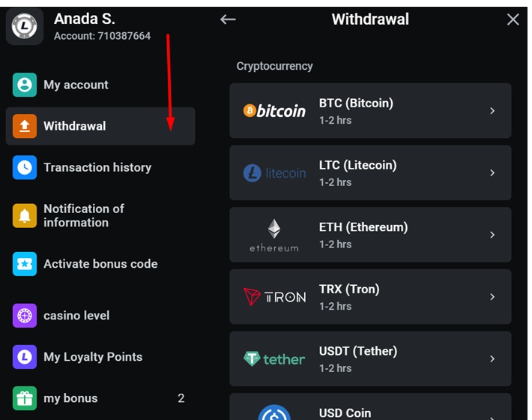Viewport: 532px width, 420px height.
Task: Click the purple casino level icon
Action: click(x=25, y=316)
